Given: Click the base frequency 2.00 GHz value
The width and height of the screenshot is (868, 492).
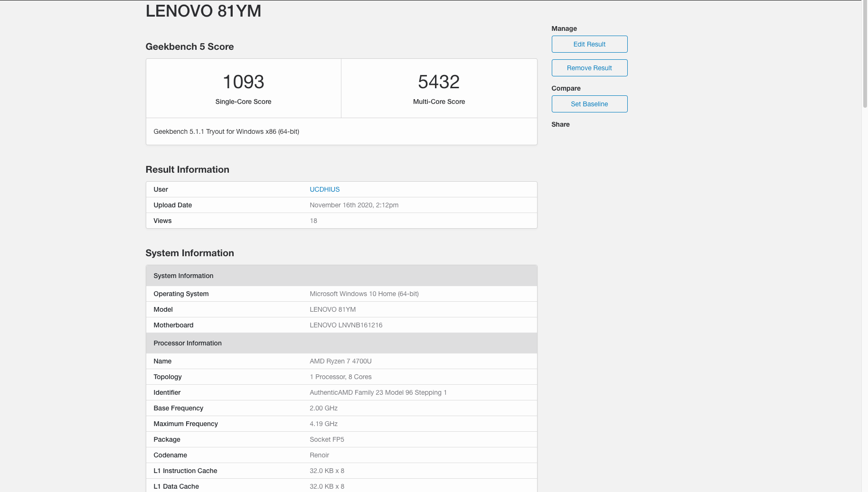Looking at the screenshot, I should pos(324,408).
